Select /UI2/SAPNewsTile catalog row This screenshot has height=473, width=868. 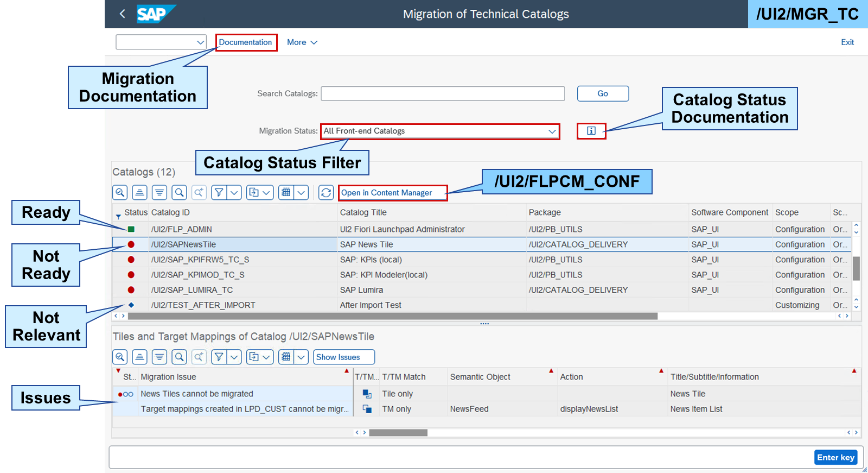coord(482,244)
